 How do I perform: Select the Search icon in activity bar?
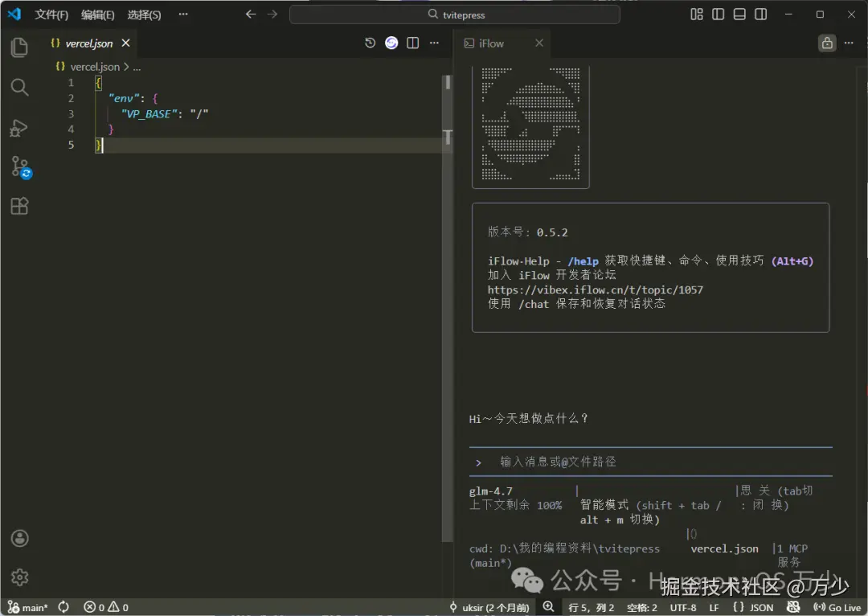pos(19,87)
